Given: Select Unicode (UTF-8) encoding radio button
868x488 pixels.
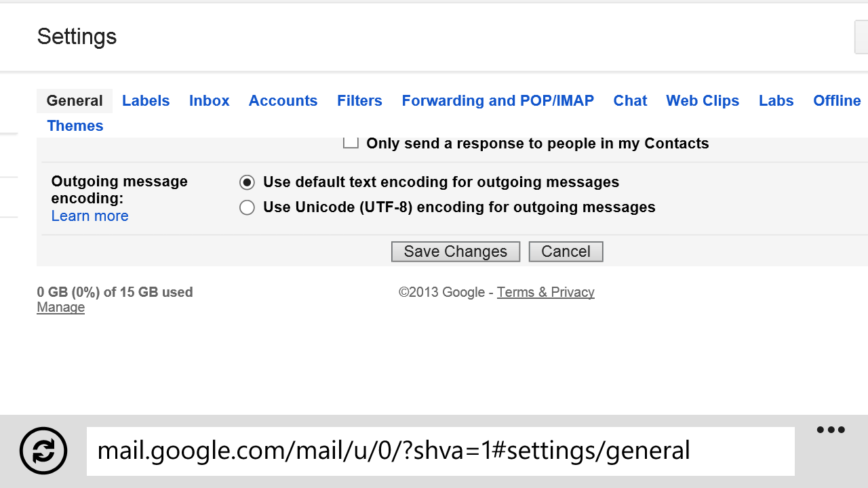Looking at the screenshot, I should point(247,207).
